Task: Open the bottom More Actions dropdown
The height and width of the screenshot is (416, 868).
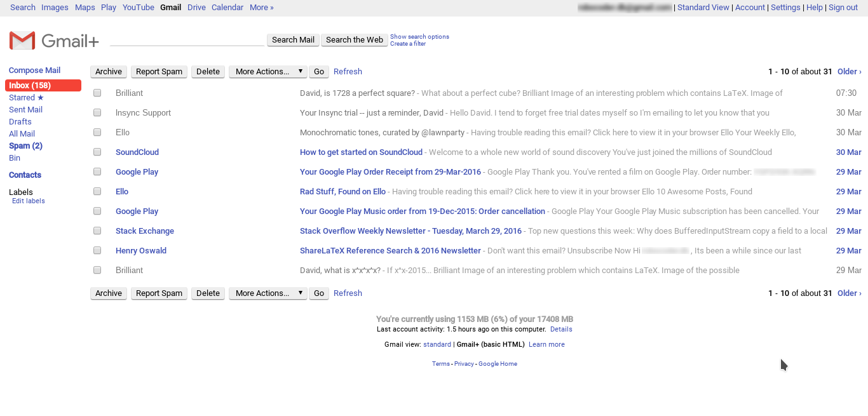Action: pos(268,293)
